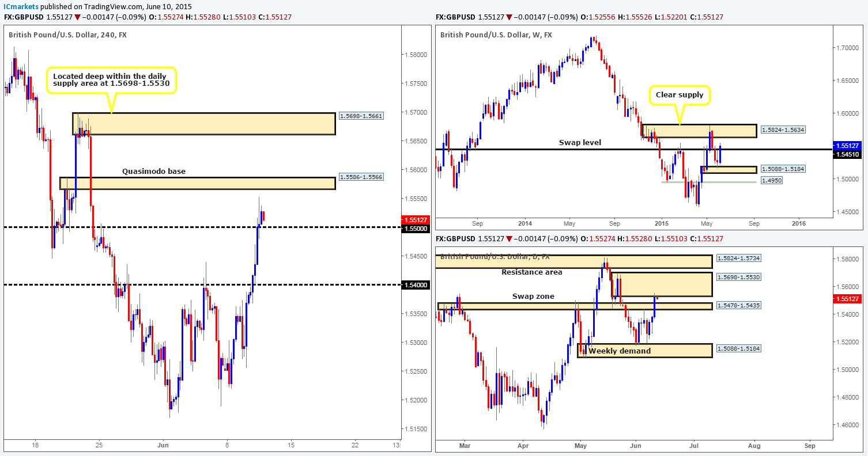
Task: Click the 1.4950 level label on weekly chart
Action: click(773, 181)
